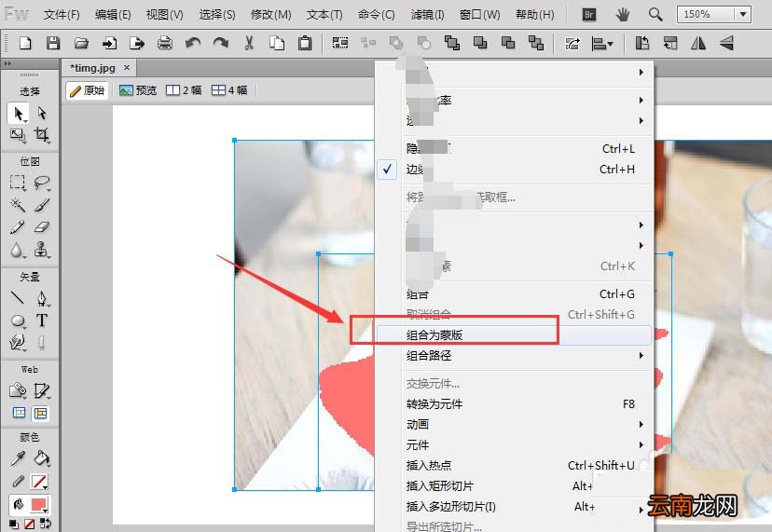This screenshot has height=532, width=772.
Task: Expand the 元件 submenu
Action: (x=515, y=445)
